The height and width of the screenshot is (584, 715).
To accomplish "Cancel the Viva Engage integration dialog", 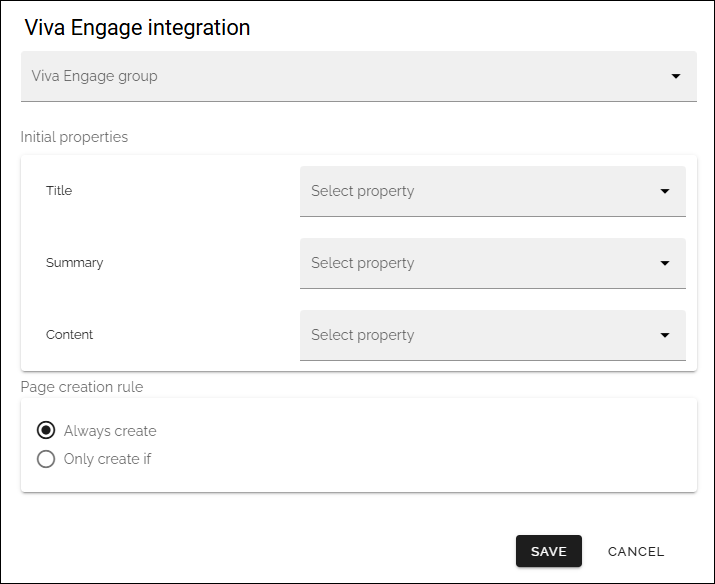I will 636,551.
